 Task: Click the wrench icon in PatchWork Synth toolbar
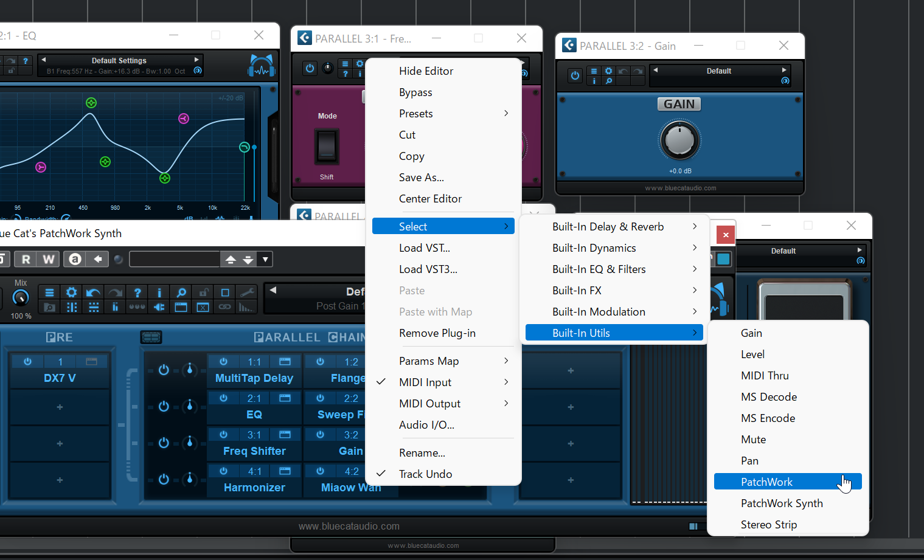pyautogui.click(x=246, y=292)
